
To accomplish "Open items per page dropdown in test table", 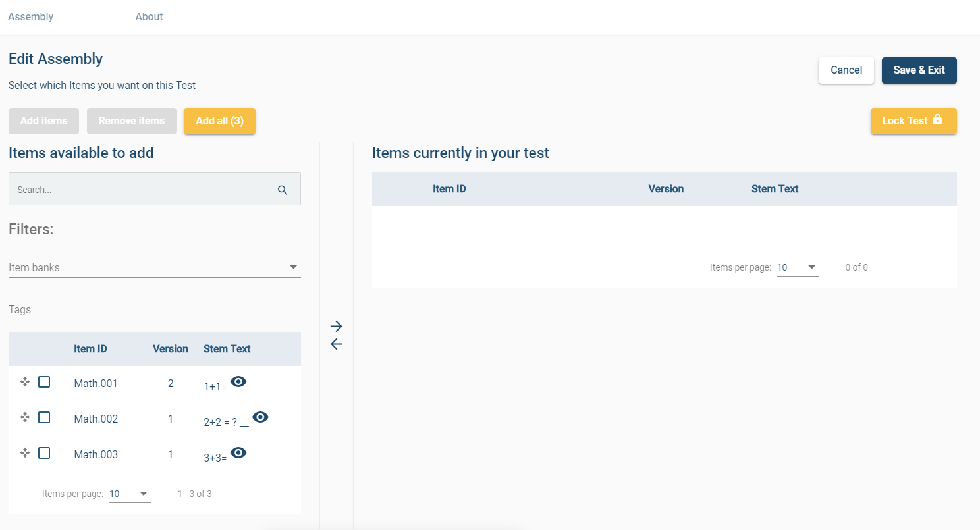I will tap(798, 267).
